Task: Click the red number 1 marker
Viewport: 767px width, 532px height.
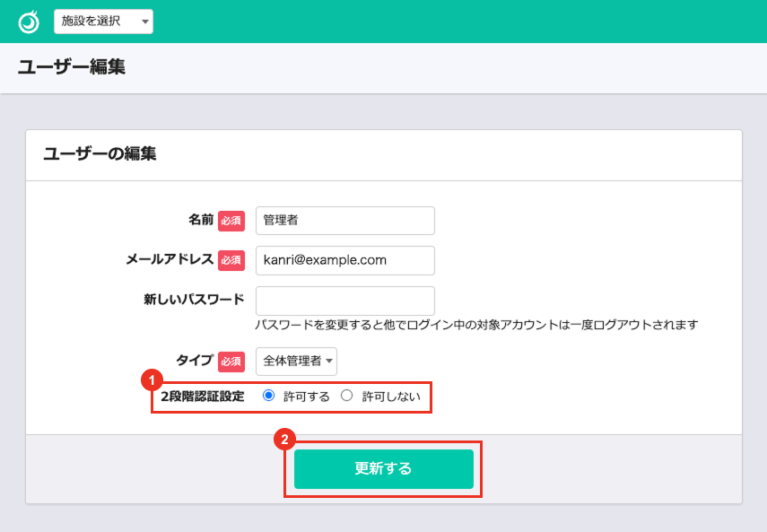Action: [x=153, y=379]
